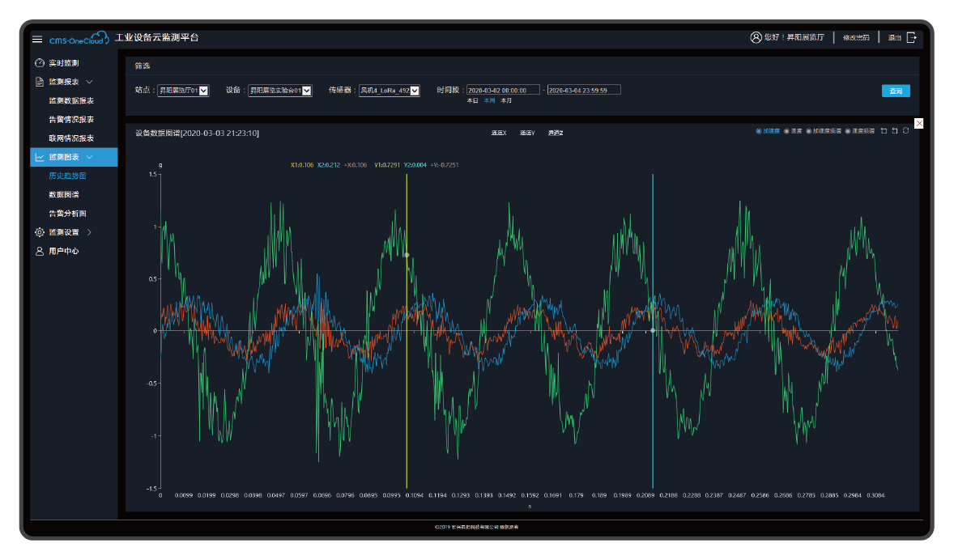Image resolution: width=954 pixels, height=560 pixels.
Task: Collapse the 监测图表 menu chevron
Action: 89,157
